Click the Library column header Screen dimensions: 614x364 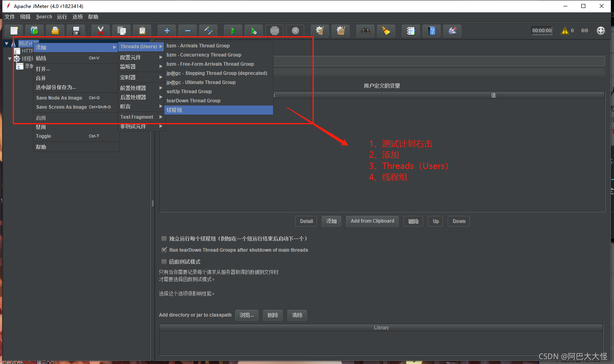381,328
